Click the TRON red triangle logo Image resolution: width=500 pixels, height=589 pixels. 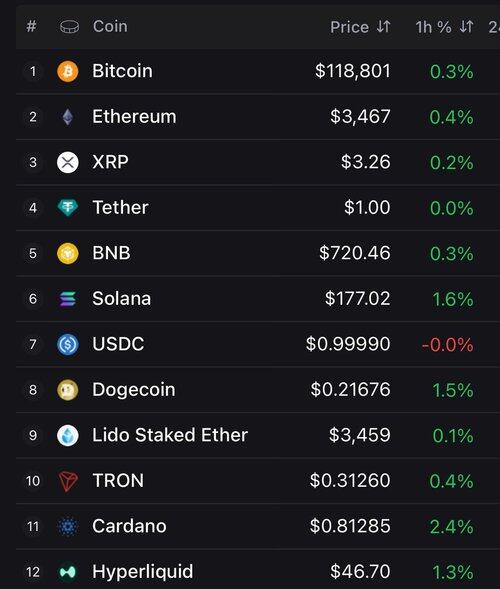pyautogui.click(x=68, y=481)
